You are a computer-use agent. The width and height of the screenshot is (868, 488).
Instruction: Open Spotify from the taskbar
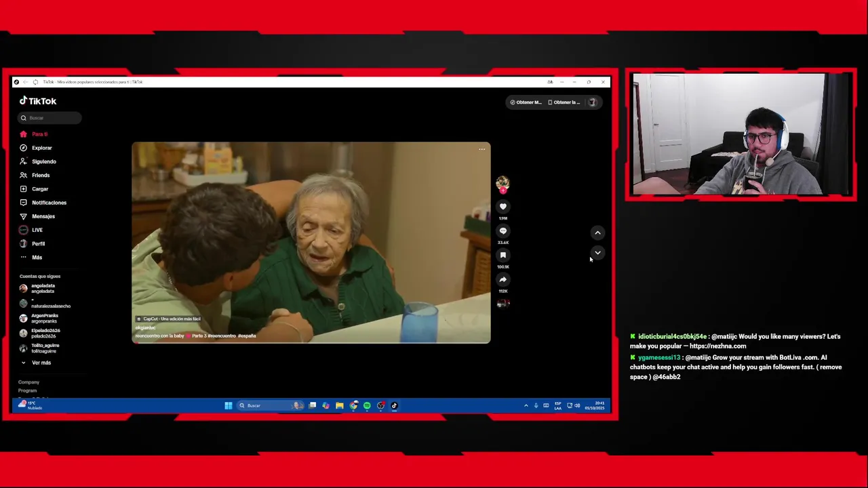point(367,406)
